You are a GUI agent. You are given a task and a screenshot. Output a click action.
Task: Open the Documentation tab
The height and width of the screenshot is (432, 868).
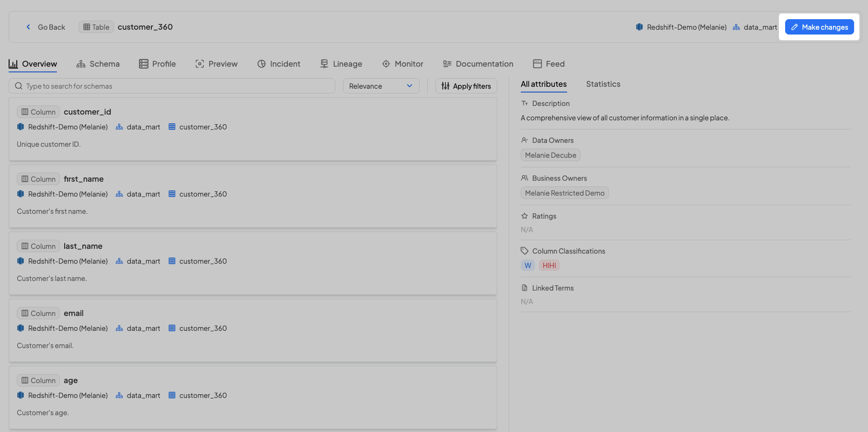[478, 64]
